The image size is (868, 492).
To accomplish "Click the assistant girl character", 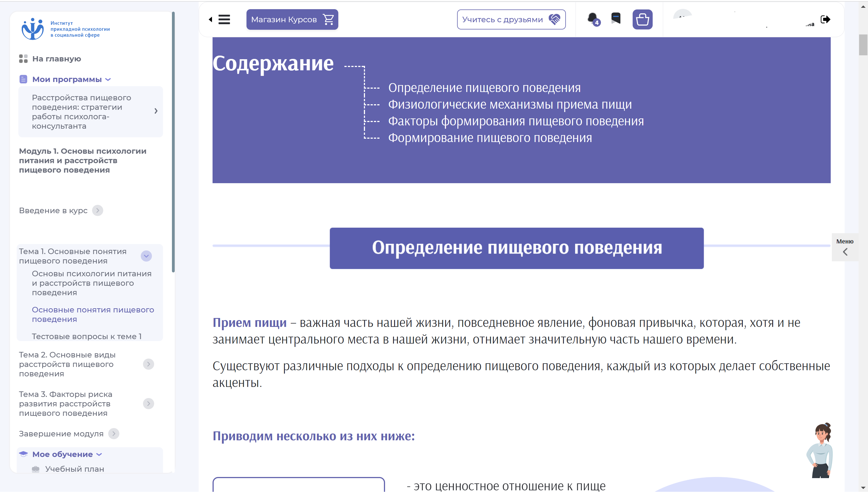I will [820, 450].
